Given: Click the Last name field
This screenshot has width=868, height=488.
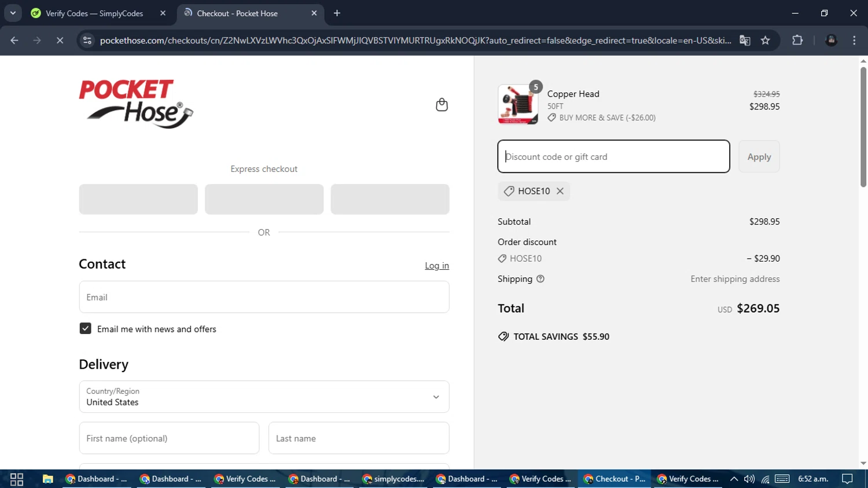Looking at the screenshot, I should click(359, 438).
